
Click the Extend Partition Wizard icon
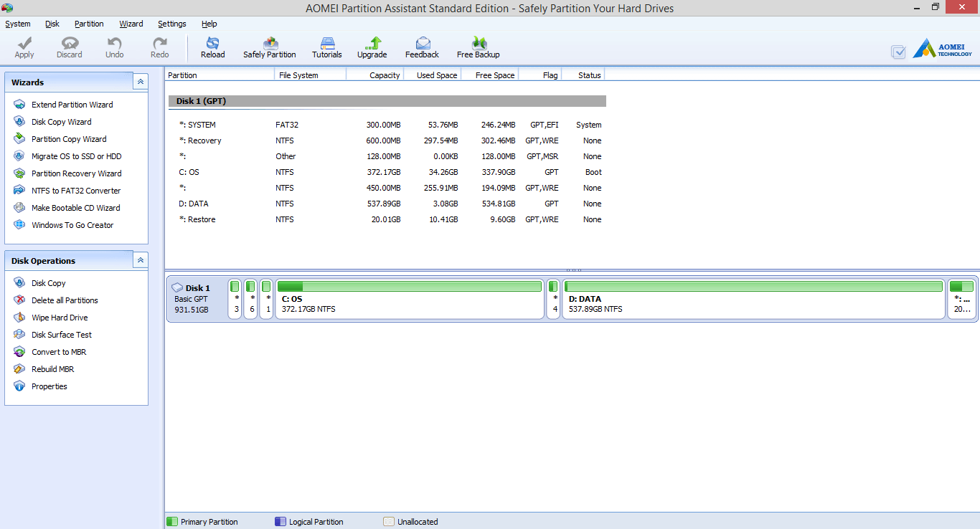19,105
